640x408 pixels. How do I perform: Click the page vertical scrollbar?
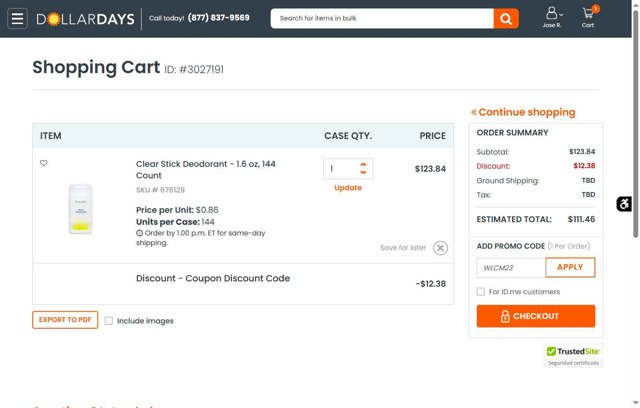pyautogui.click(x=636, y=122)
